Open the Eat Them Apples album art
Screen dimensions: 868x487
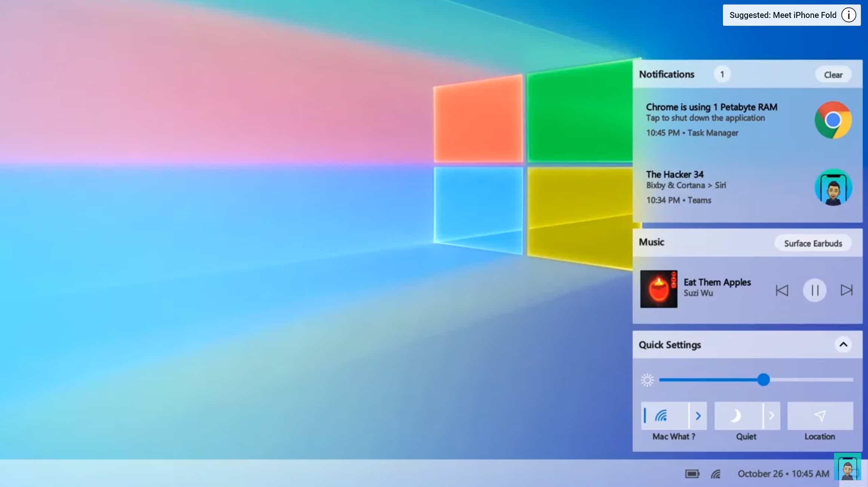659,289
